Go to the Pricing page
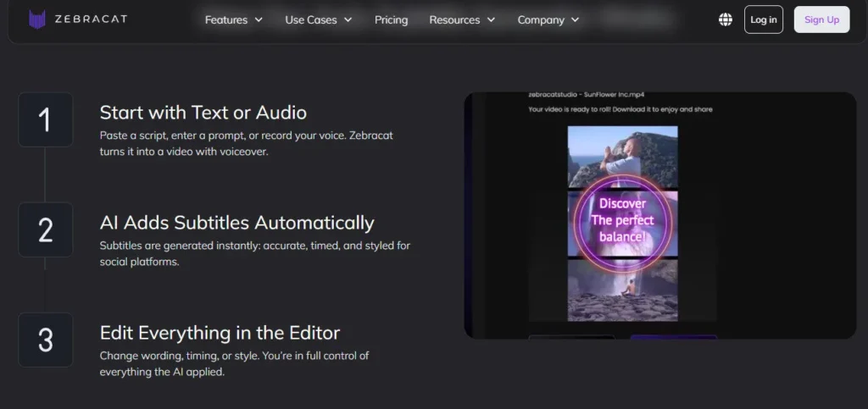 click(391, 19)
